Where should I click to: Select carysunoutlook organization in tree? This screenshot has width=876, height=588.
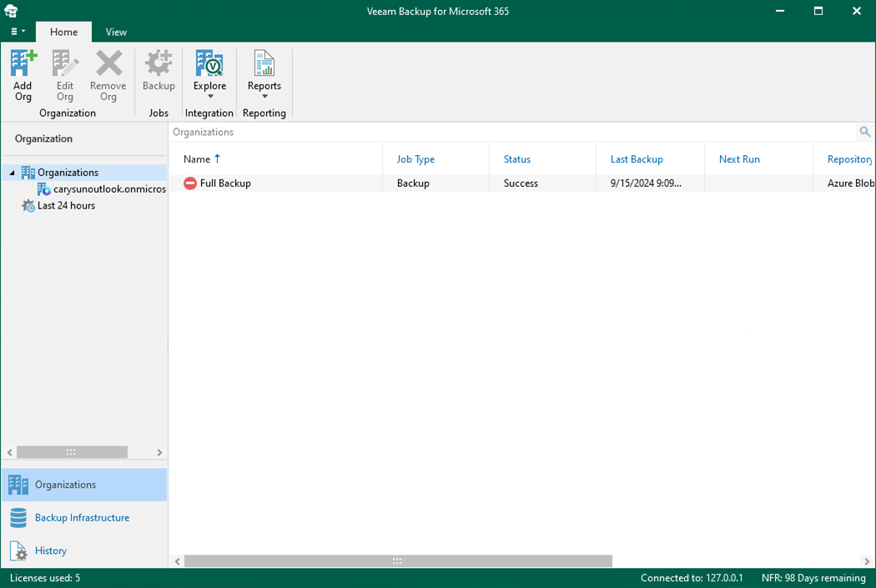coord(108,189)
